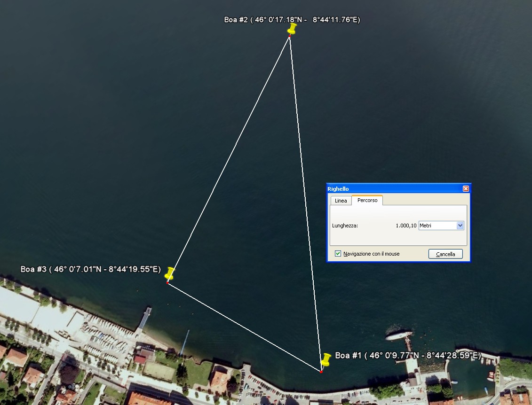Screen dimensions: 532x405
Task: Click the Lunghezza value 1.000,10
Action: [406, 226]
